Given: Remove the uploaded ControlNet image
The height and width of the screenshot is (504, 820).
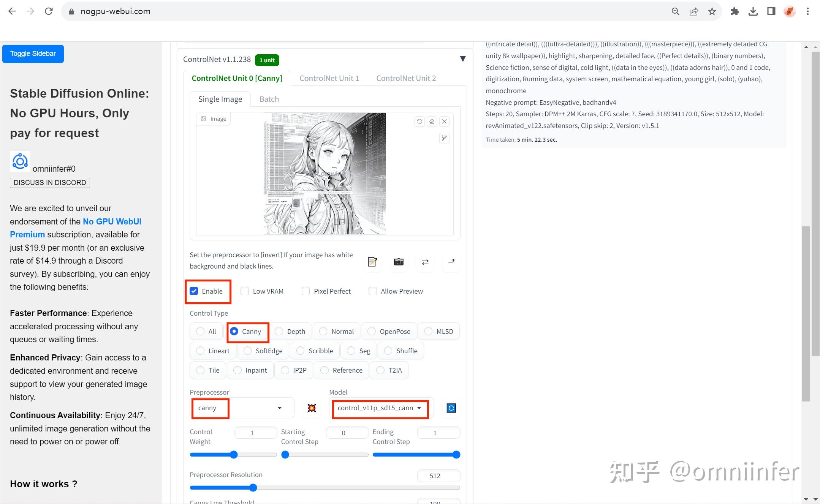Looking at the screenshot, I should click(x=444, y=121).
